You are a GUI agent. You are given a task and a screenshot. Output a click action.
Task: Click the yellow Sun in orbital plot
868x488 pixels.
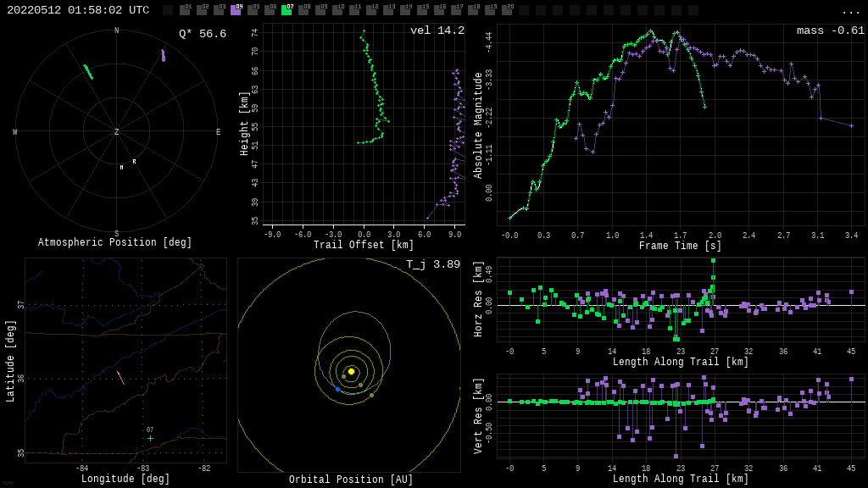pyautogui.click(x=351, y=371)
